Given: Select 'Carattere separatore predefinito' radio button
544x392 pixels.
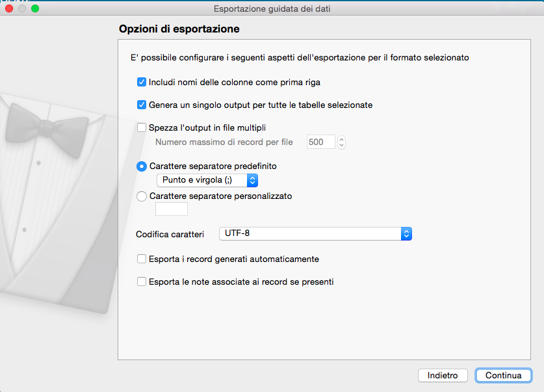Looking at the screenshot, I should coord(142,166).
